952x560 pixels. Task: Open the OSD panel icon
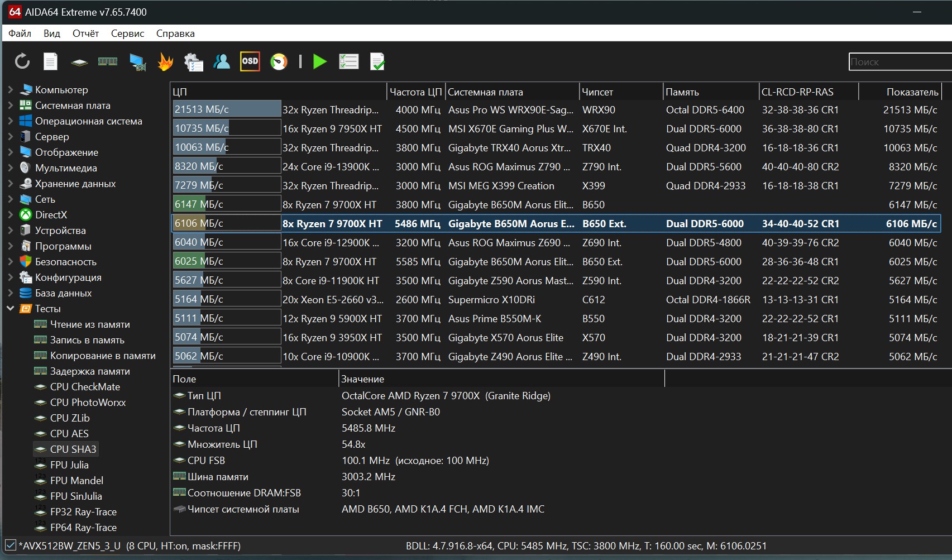pyautogui.click(x=250, y=61)
